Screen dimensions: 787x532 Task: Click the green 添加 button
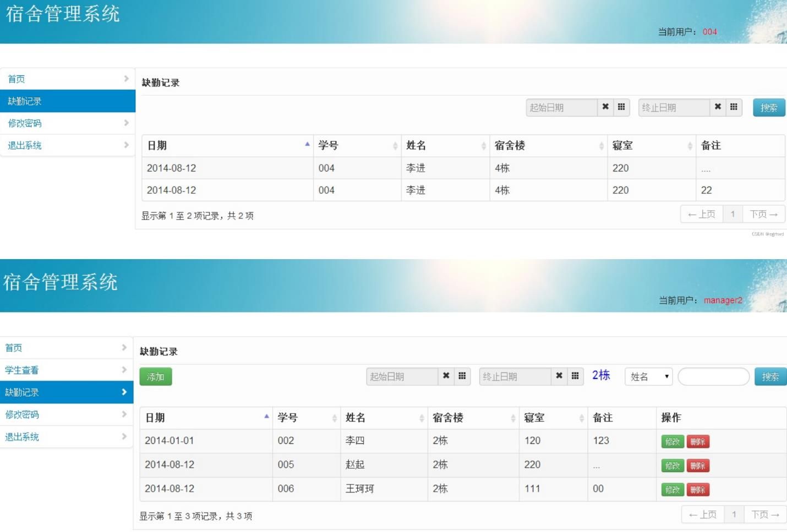[156, 376]
